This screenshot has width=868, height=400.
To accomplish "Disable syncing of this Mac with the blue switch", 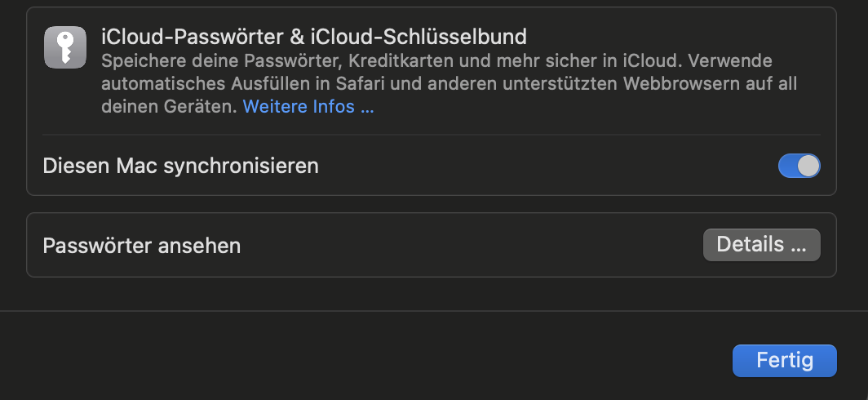I will [x=799, y=166].
